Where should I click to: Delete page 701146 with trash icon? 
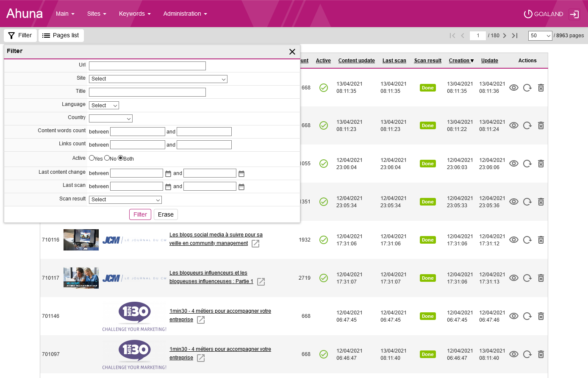coord(541,316)
